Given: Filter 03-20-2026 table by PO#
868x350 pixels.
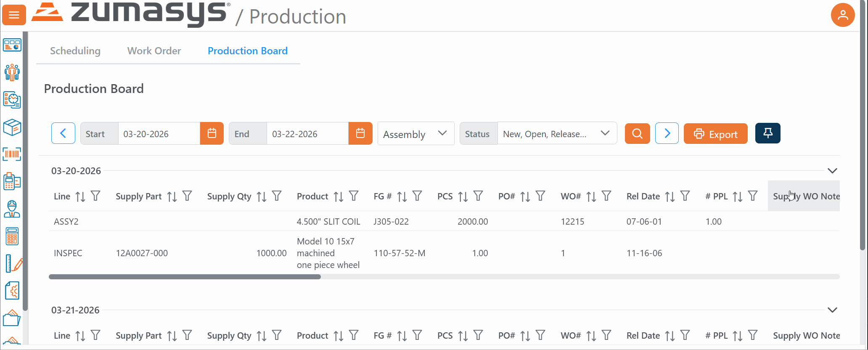Looking at the screenshot, I should tap(540, 196).
